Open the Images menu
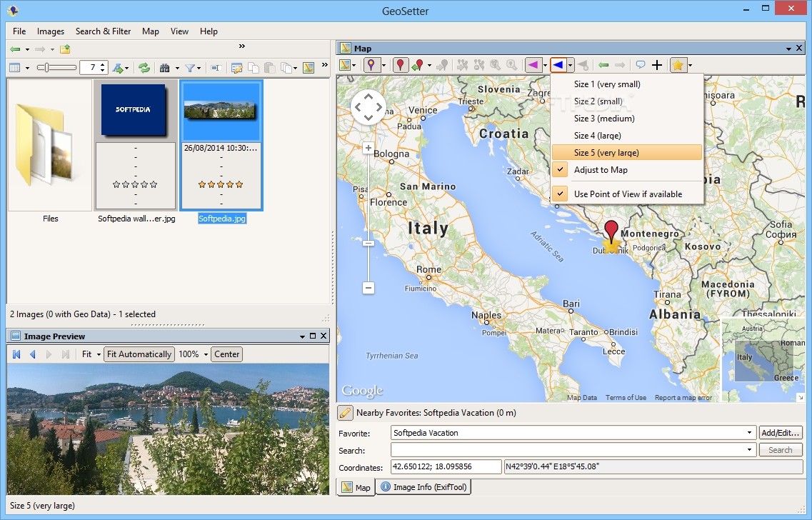This screenshot has height=520, width=812. pos(51,31)
